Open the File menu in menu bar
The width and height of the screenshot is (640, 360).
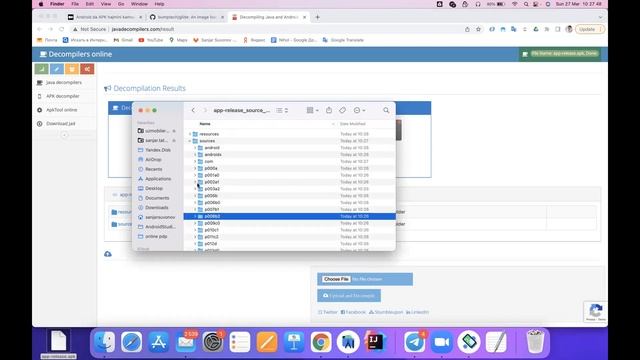pos(75,4)
